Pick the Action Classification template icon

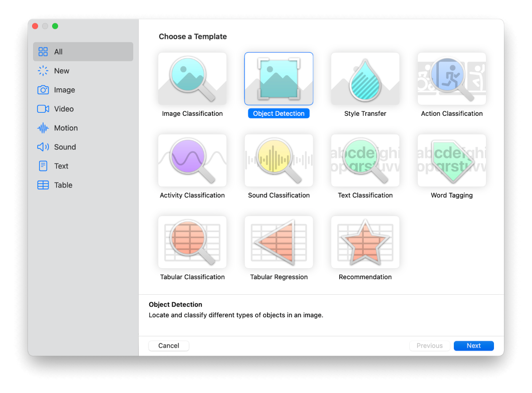(452, 79)
